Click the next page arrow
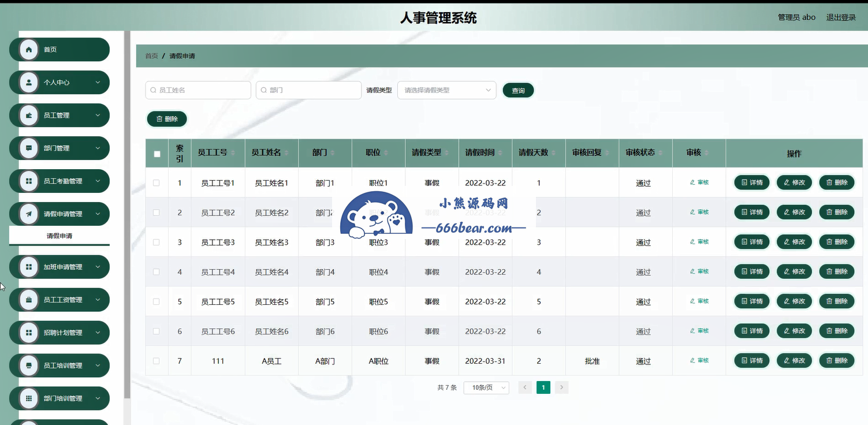 (x=561, y=387)
